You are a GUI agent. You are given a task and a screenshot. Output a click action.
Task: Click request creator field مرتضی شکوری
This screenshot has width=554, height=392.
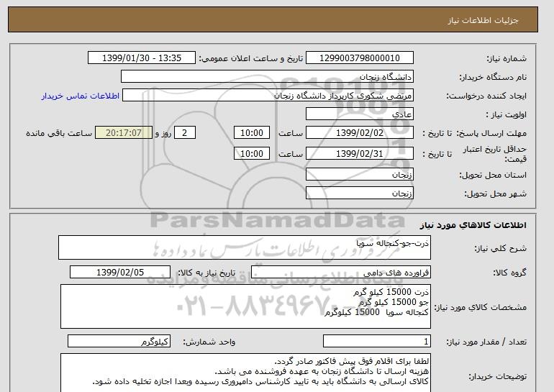[268, 96]
